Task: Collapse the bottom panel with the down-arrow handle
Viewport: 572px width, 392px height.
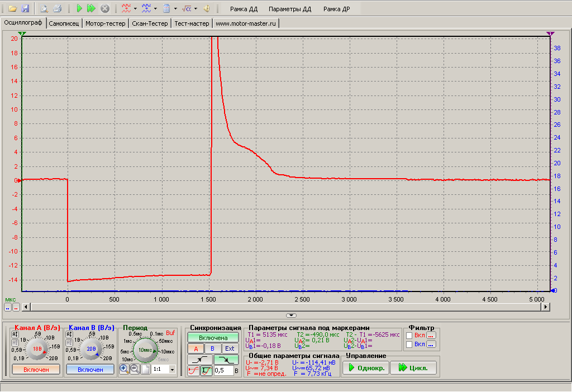Action: (x=291, y=315)
